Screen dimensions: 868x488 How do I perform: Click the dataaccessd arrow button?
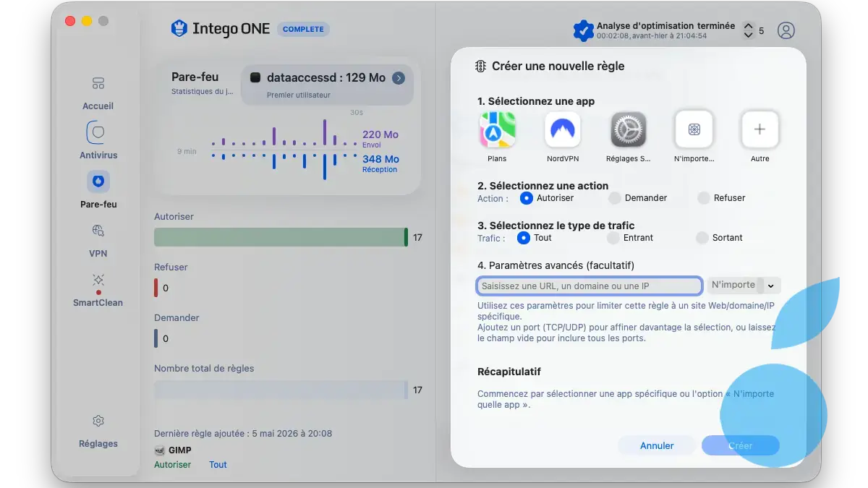399,78
